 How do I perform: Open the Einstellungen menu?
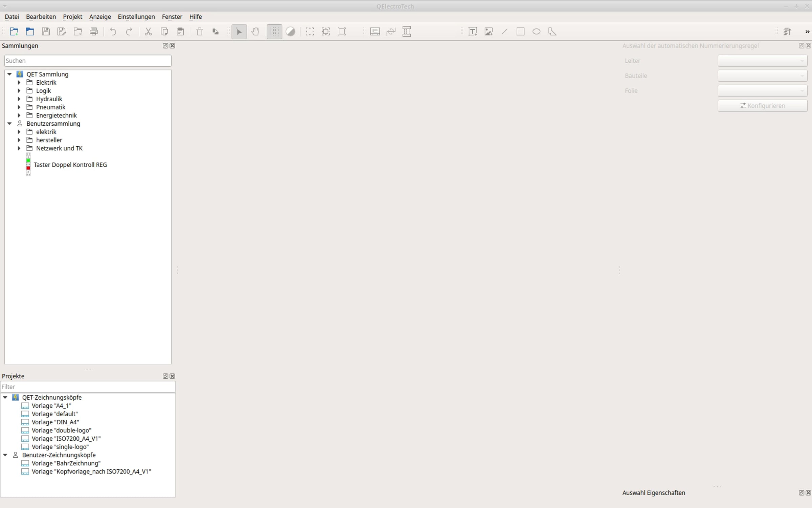(136, 17)
